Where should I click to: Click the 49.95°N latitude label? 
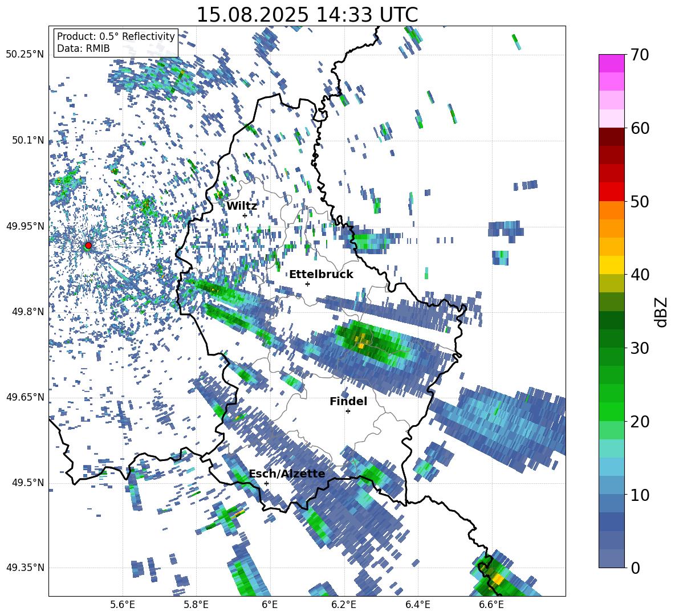(x=25, y=226)
